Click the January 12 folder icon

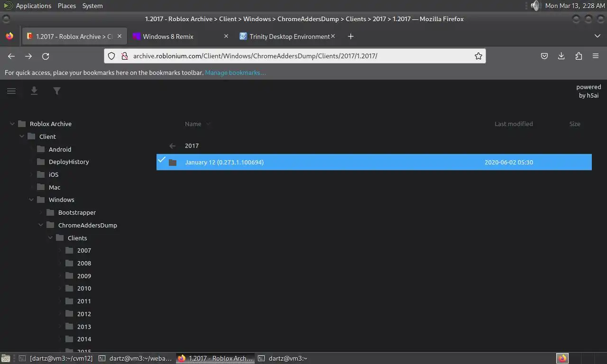[x=173, y=163]
